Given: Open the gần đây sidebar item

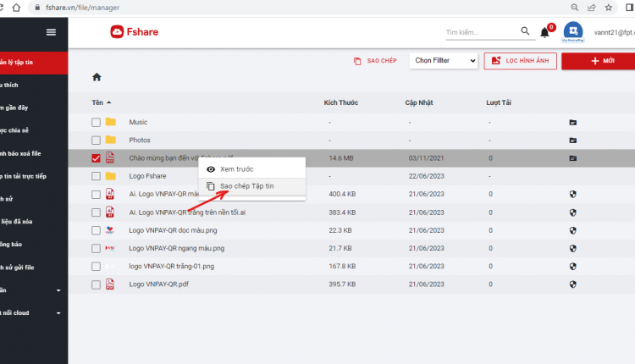Looking at the screenshot, I should (34, 108).
